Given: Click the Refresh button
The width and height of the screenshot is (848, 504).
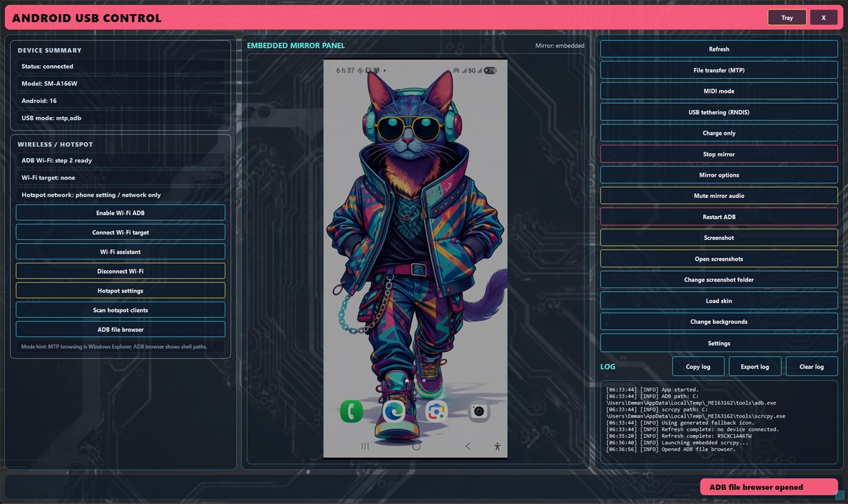Looking at the screenshot, I should [719, 49].
